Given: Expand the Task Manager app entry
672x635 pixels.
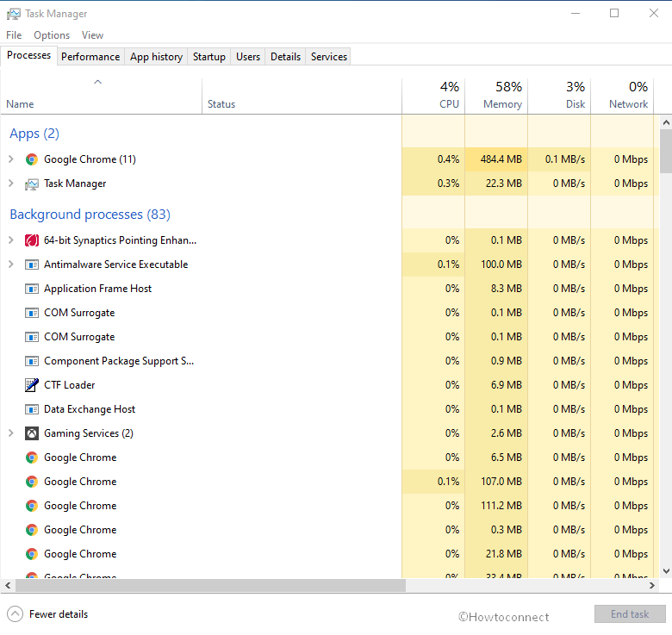Looking at the screenshot, I should [x=11, y=184].
